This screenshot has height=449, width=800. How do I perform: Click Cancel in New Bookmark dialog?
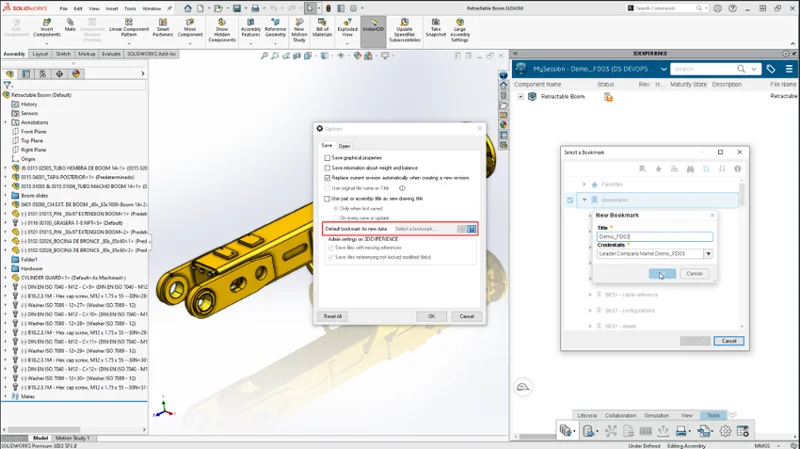point(693,273)
